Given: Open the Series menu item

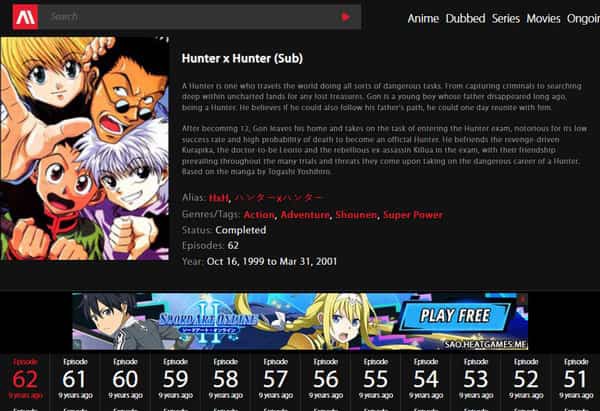Looking at the screenshot, I should pyautogui.click(x=506, y=18).
